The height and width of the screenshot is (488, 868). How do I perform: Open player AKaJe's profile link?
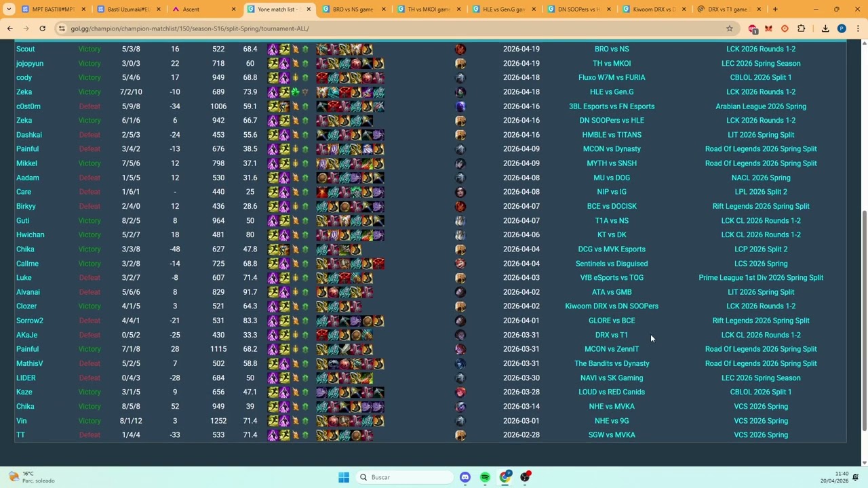pos(26,335)
